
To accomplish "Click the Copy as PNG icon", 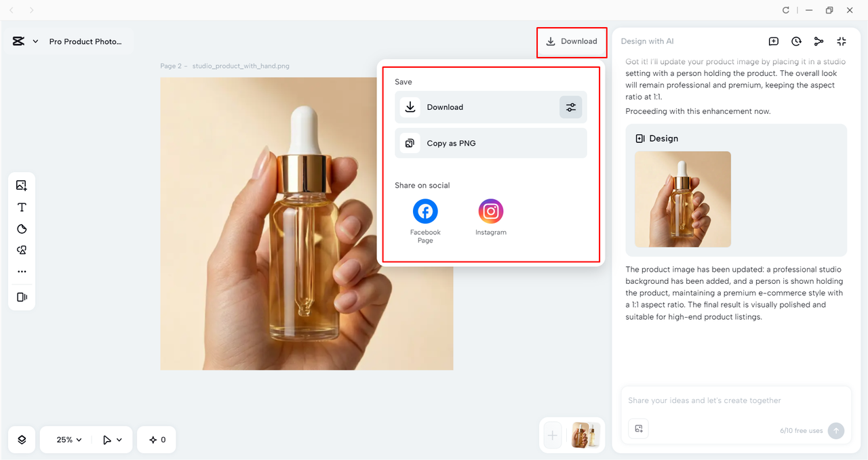I will 410,143.
